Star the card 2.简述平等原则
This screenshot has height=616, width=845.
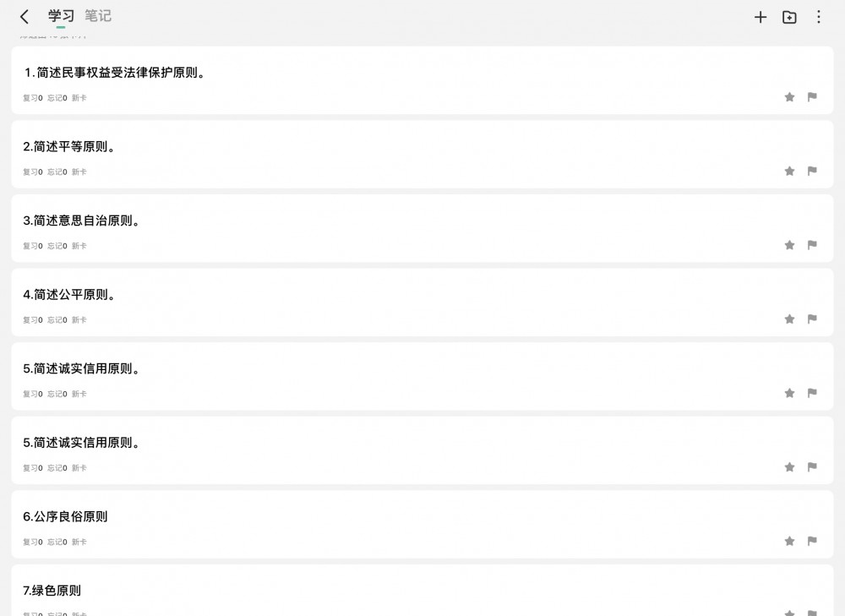[x=789, y=171]
